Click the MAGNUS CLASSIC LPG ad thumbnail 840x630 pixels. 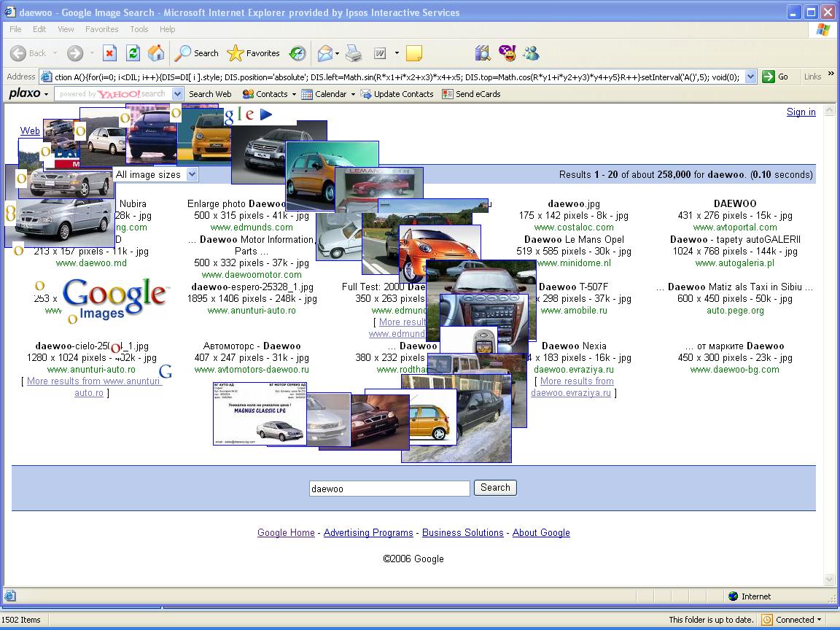point(260,413)
